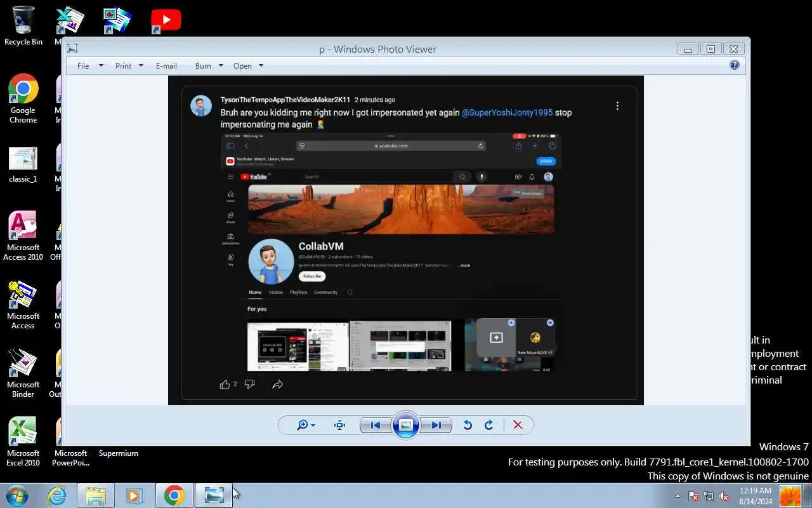Select the Microsoft Binder desktop icon

(x=23, y=373)
